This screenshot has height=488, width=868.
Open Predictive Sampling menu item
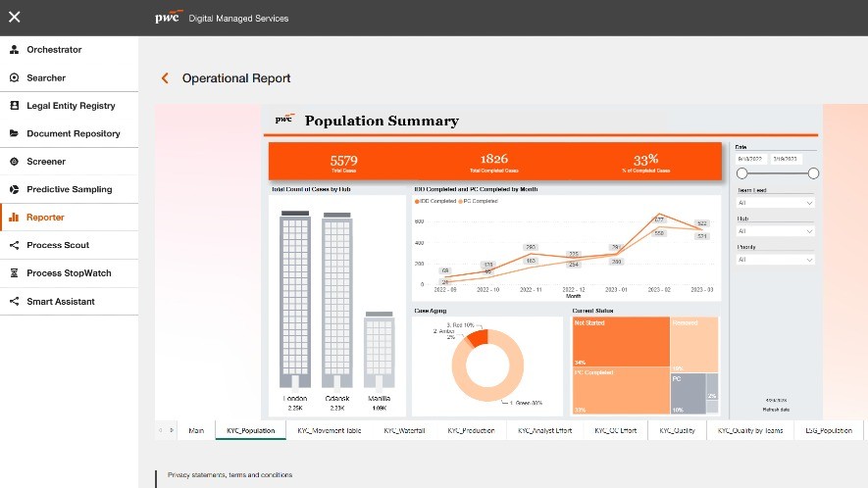click(70, 189)
